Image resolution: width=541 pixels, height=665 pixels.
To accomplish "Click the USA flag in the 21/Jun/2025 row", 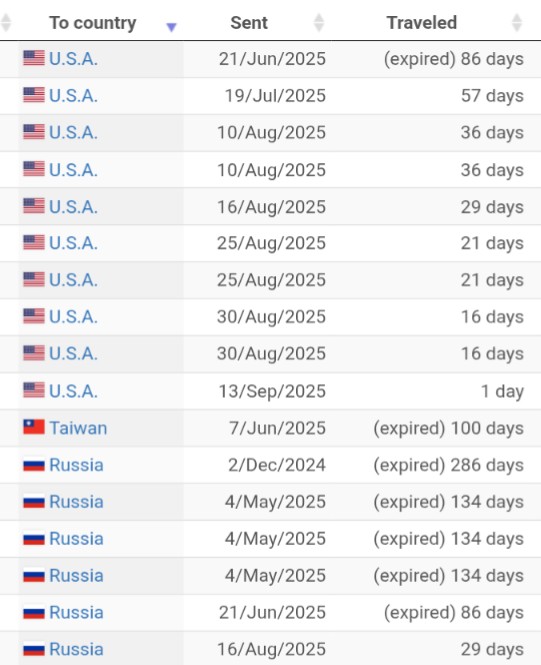I will [x=34, y=58].
